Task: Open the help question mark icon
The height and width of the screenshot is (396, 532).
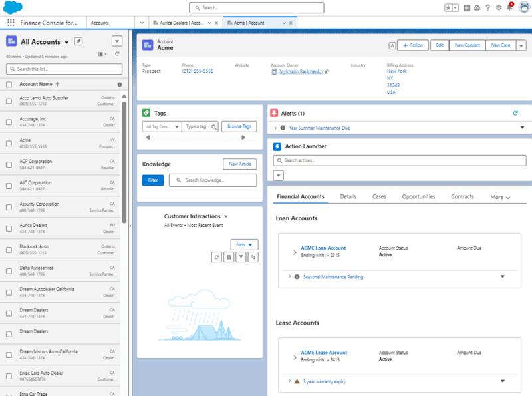Action: coord(487,8)
